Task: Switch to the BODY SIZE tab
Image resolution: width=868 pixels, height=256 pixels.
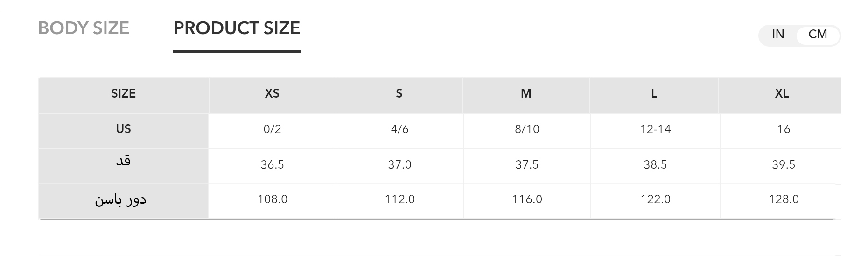Action: [84, 28]
